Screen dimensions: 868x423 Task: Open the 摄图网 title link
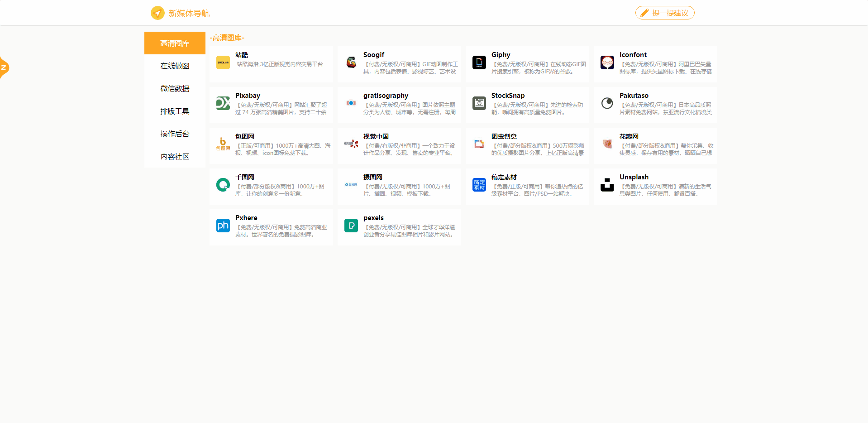373,177
